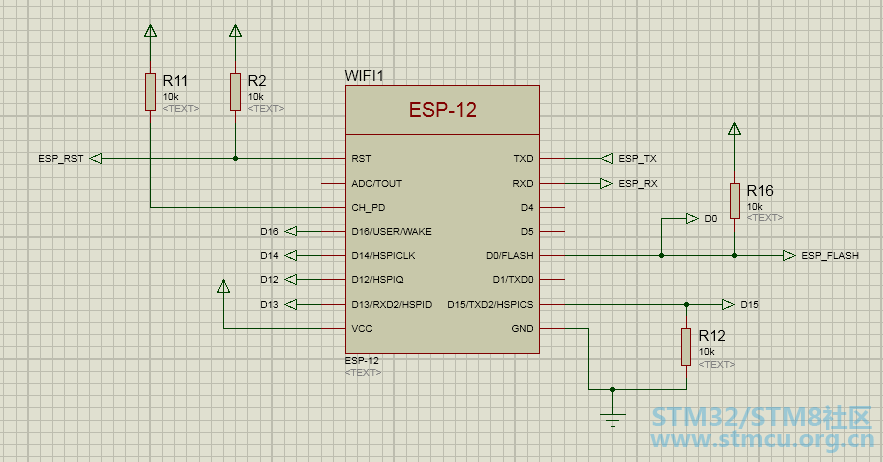
Task: Click the RXD pin name
Action: point(523,183)
